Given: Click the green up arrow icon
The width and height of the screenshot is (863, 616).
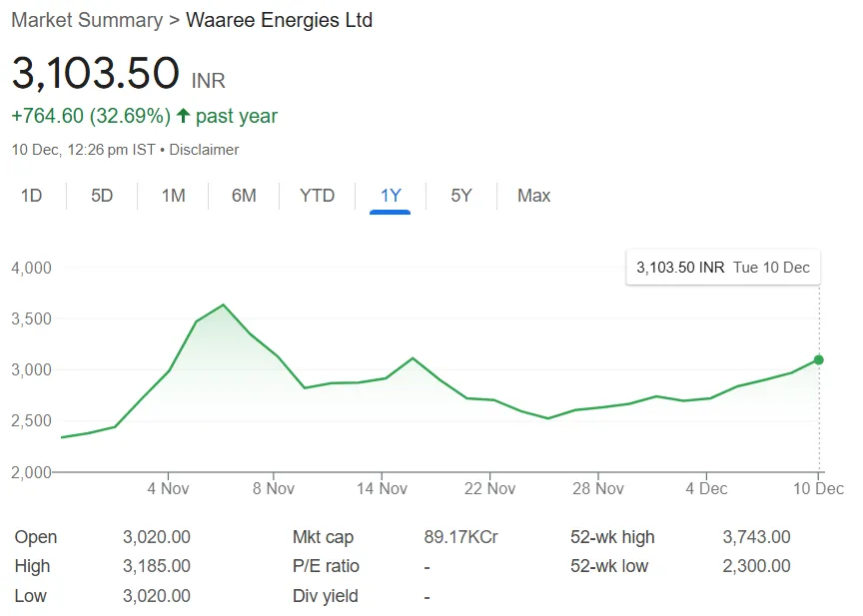Looking at the screenshot, I should click(183, 116).
